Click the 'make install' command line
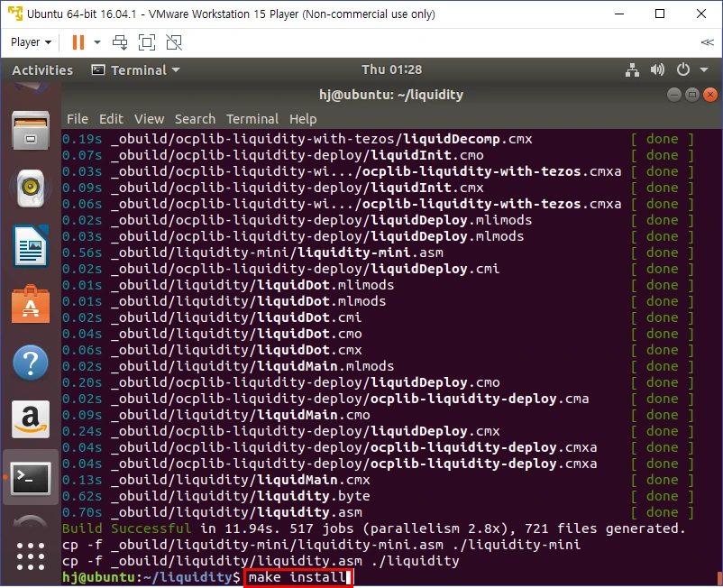 pyautogui.click(x=297, y=577)
